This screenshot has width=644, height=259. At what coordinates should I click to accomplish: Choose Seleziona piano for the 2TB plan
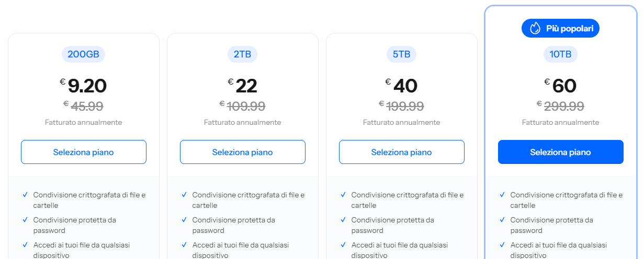coord(243,152)
